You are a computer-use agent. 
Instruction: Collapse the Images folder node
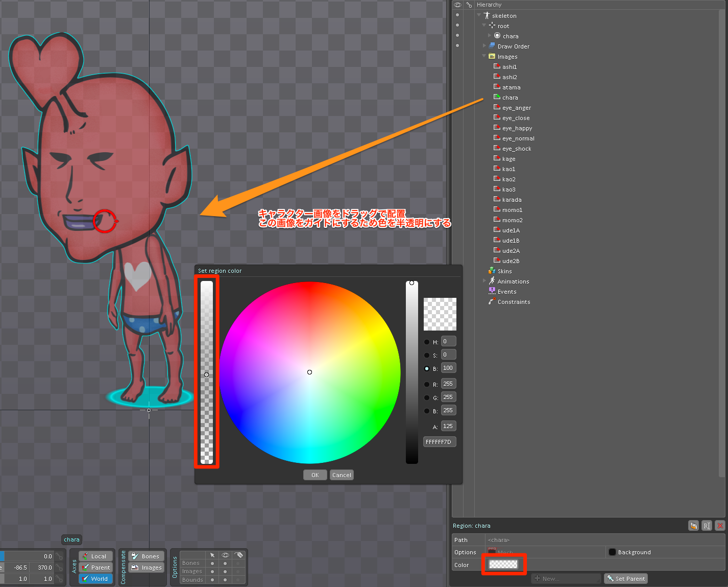coord(484,56)
